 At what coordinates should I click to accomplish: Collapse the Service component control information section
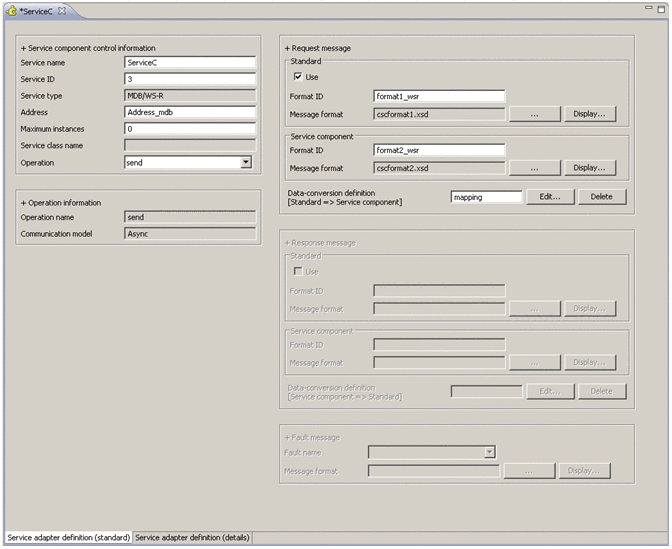tap(23, 48)
